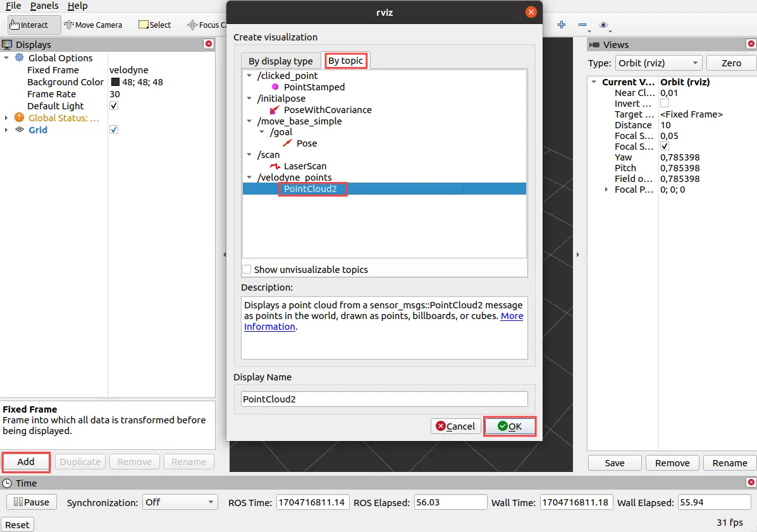
Task: Confirm dialog with OK button
Action: point(510,426)
